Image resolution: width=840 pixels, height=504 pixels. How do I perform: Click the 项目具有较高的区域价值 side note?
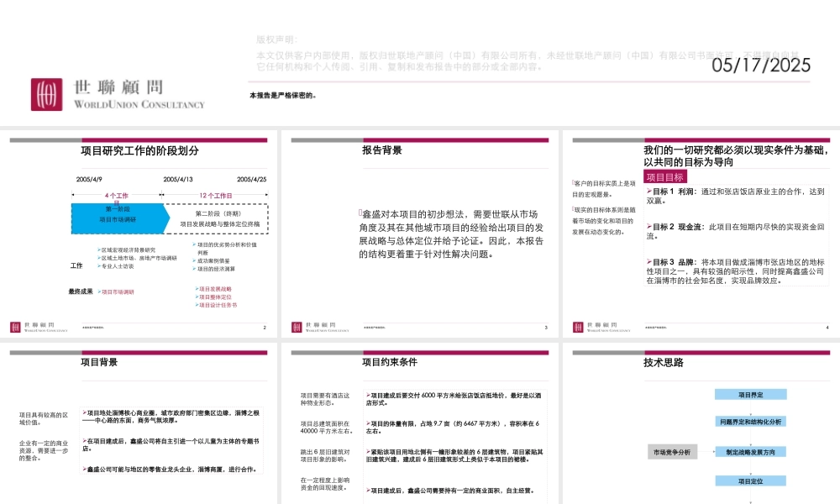point(44,419)
